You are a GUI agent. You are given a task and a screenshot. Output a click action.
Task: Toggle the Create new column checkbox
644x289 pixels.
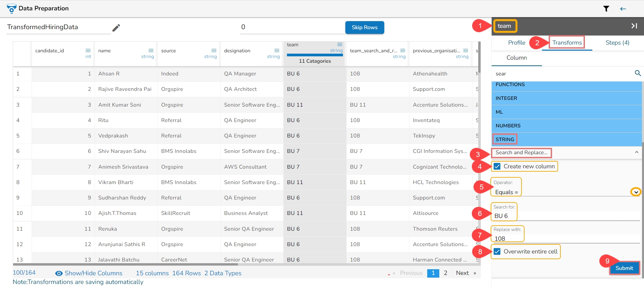point(497,166)
